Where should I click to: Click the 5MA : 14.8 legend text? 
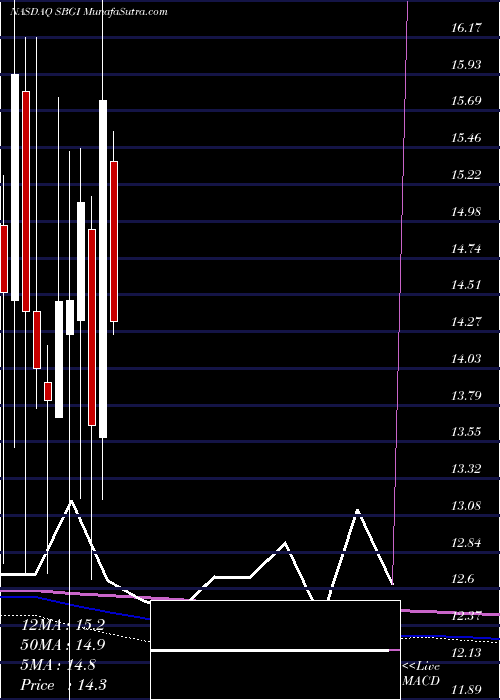58,665
